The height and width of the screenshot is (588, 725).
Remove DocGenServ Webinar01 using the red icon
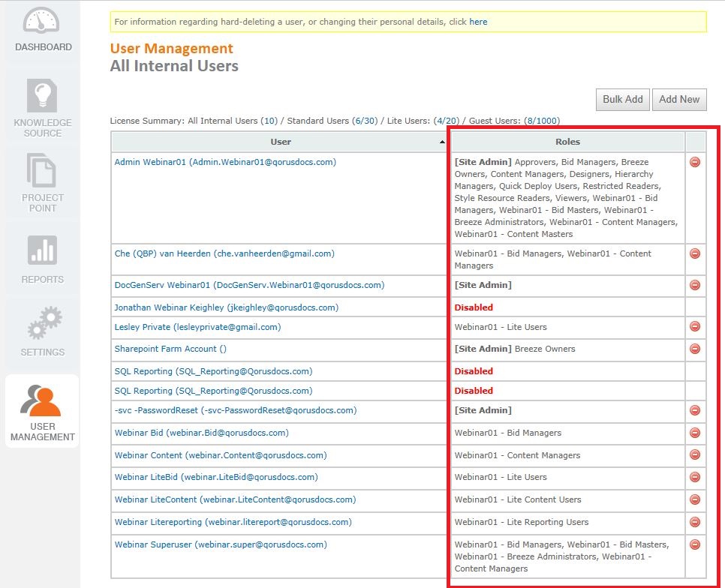(695, 285)
